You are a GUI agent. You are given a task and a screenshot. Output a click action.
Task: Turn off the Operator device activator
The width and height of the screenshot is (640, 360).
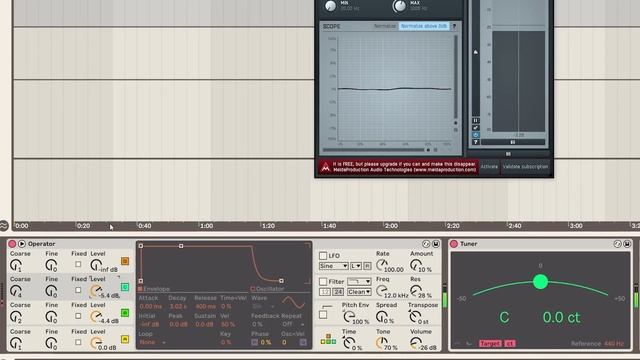coord(12,244)
